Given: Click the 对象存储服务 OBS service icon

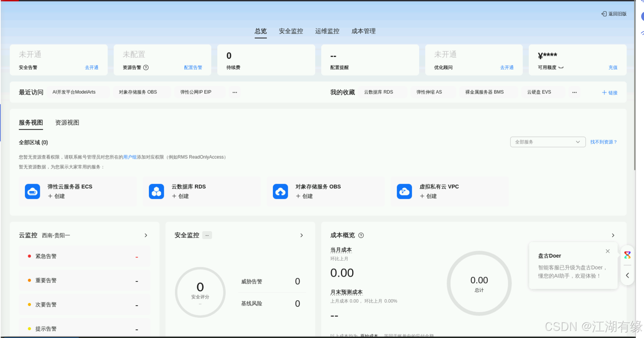Looking at the screenshot, I should pyautogui.click(x=280, y=191).
